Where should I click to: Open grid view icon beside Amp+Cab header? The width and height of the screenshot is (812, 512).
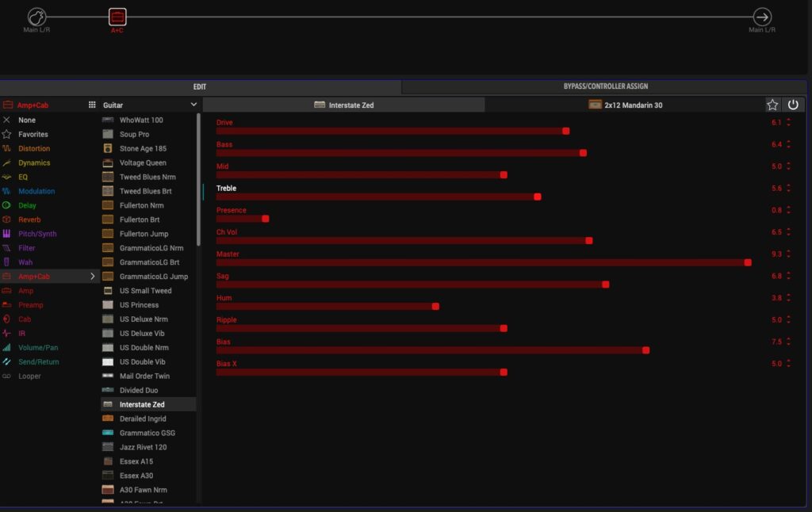(x=92, y=105)
